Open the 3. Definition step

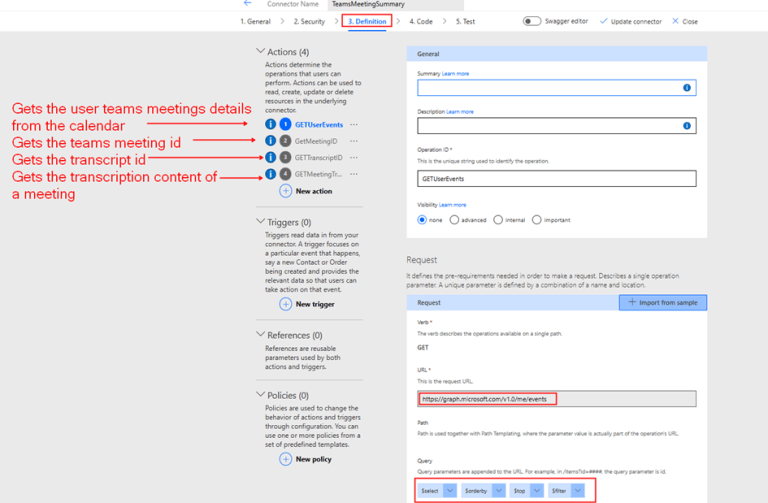click(x=367, y=22)
